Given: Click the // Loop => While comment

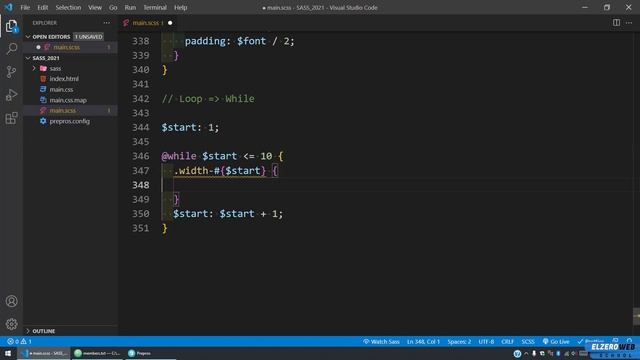Looking at the screenshot, I should 208,99.
